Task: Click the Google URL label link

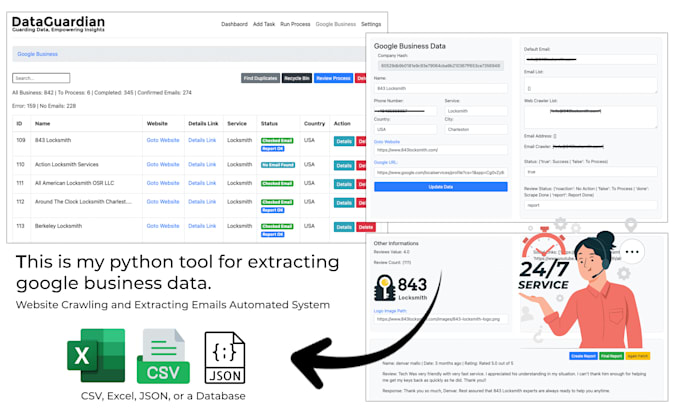Action: click(386, 163)
